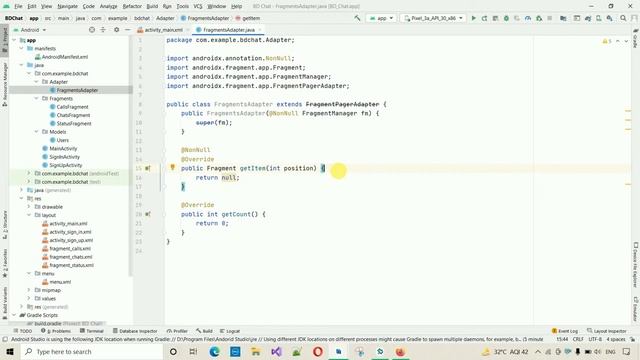The width and height of the screenshot is (640, 360).
Task: Click the Make Project hammer icon
Action: (357, 18)
